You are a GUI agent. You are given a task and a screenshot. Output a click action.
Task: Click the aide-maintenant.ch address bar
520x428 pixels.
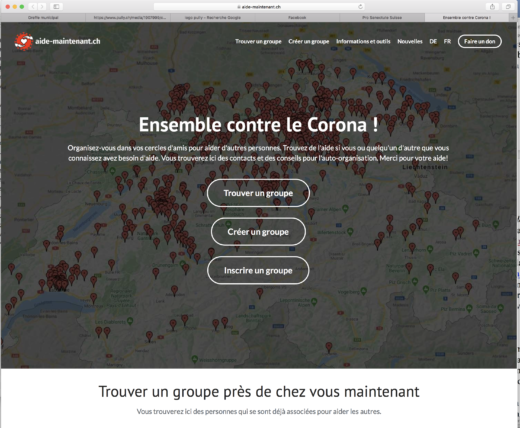259,7
